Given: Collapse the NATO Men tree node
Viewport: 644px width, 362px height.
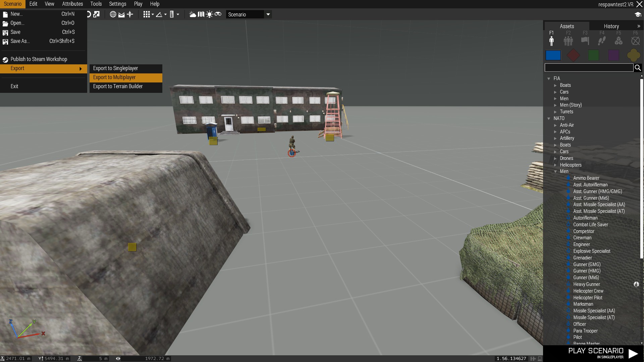Looking at the screenshot, I should (555, 172).
